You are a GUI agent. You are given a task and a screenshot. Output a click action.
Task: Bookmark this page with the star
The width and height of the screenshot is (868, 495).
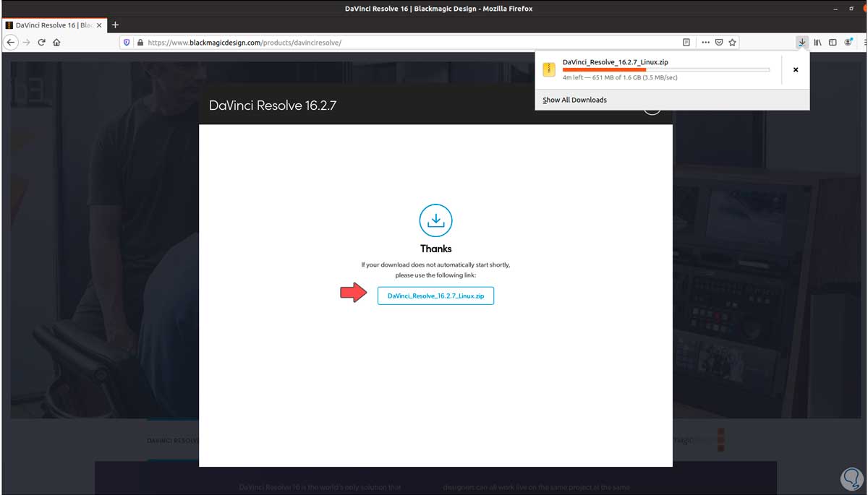coord(732,42)
